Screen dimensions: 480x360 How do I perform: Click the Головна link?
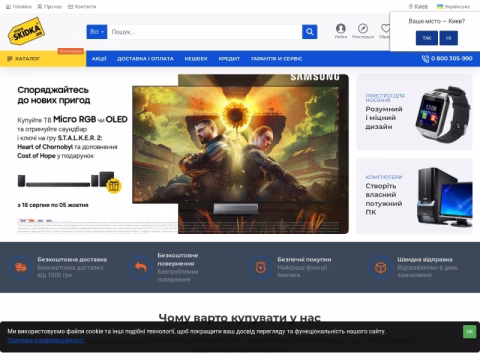click(x=19, y=6)
